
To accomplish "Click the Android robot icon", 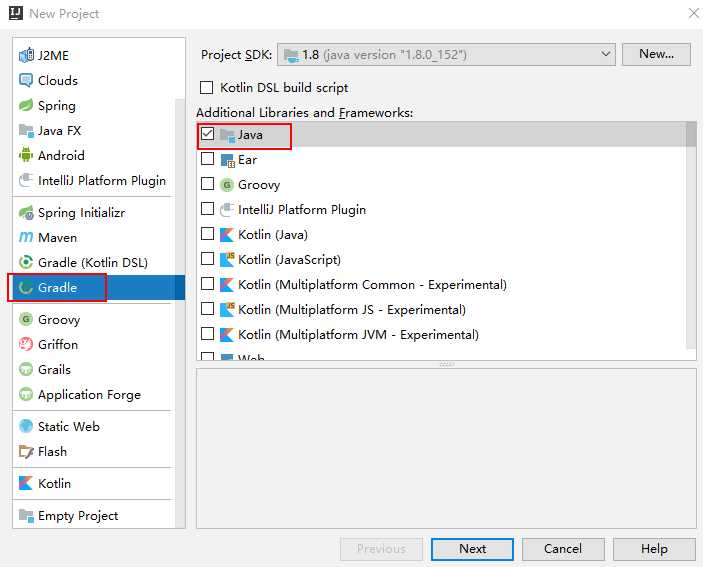I will [26, 155].
